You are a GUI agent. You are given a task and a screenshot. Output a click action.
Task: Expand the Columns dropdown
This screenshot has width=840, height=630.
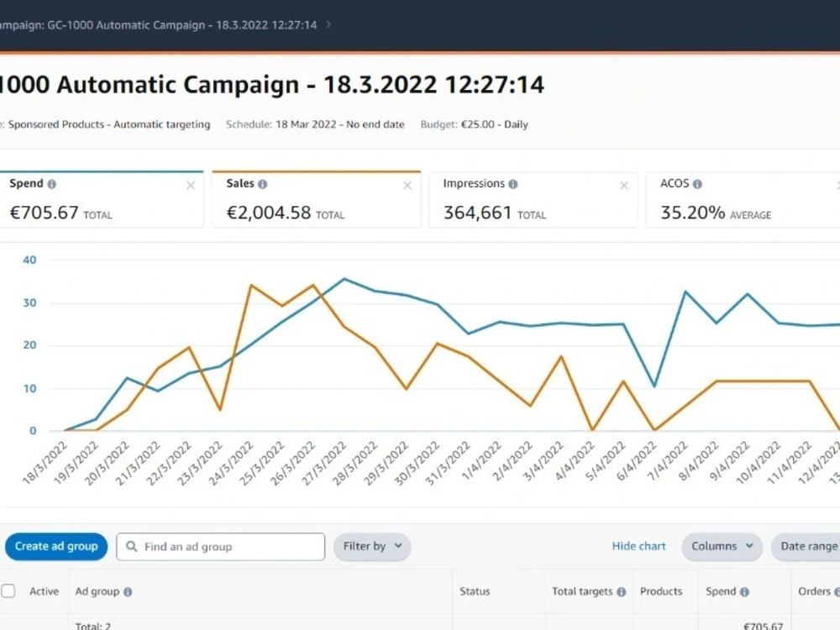coord(722,547)
